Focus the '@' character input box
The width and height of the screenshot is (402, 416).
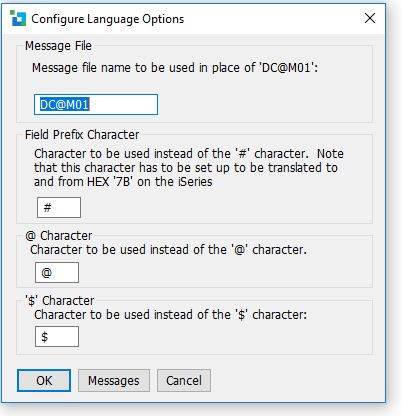click(57, 272)
